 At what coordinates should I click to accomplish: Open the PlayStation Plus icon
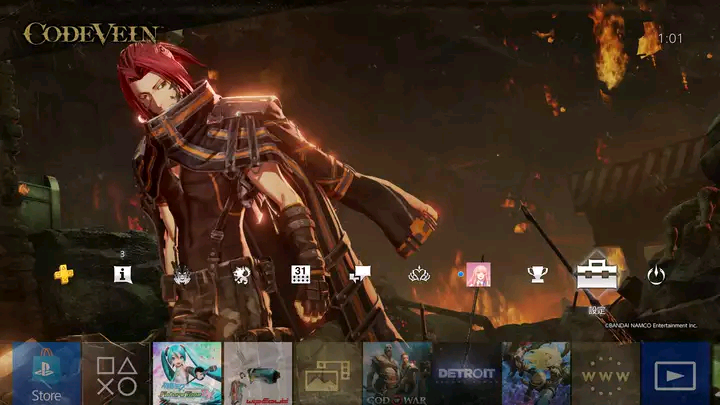coord(63,275)
